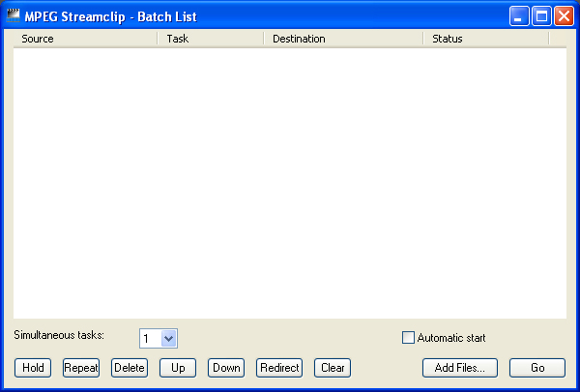Move the task Up in the list

pos(178,368)
